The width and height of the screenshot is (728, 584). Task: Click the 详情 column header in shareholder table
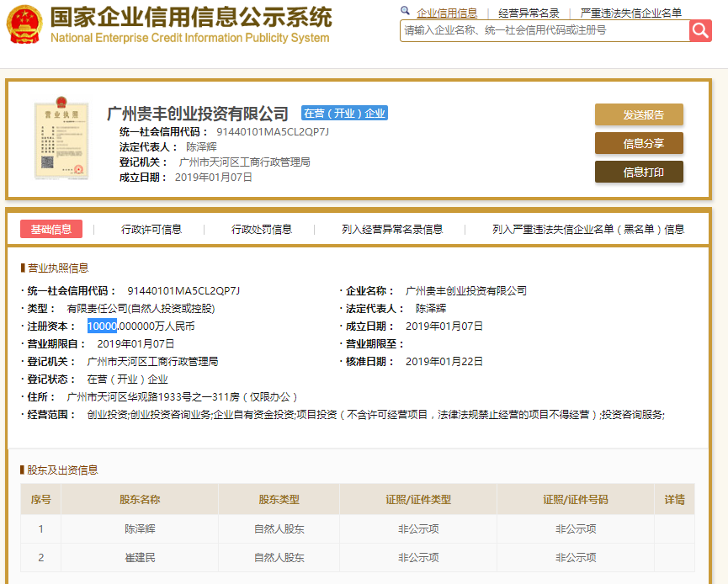tap(674, 499)
